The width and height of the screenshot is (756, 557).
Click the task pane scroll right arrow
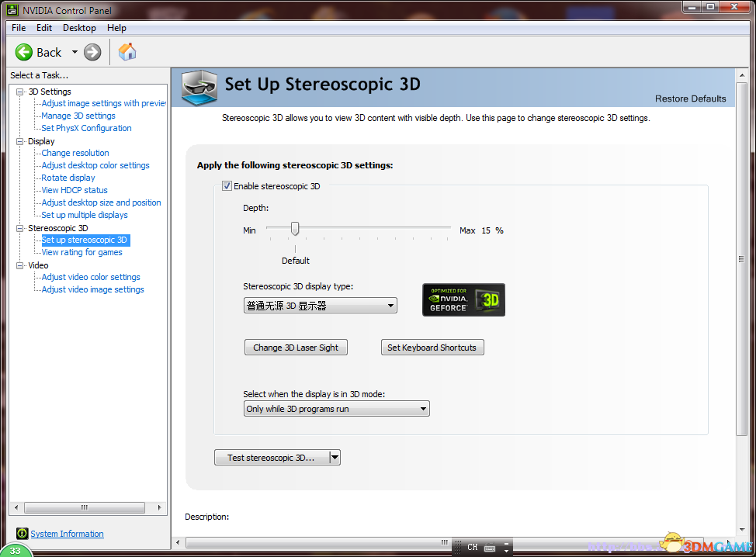pyautogui.click(x=160, y=507)
